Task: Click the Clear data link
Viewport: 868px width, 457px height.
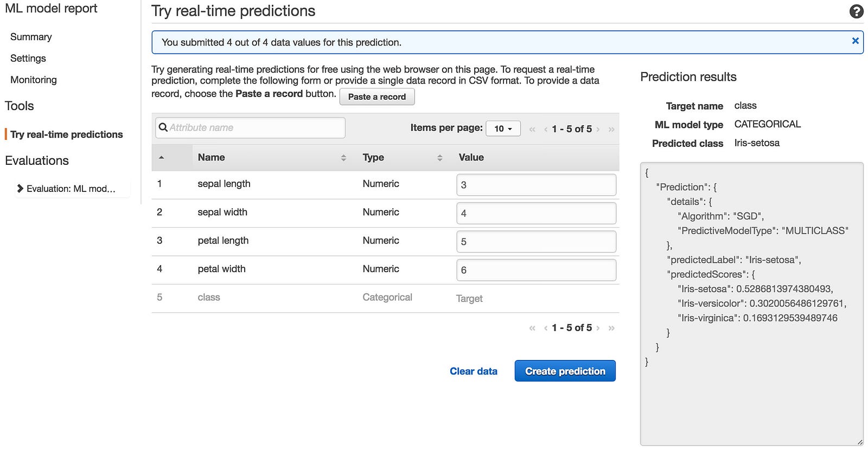Action: (x=473, y=371)
